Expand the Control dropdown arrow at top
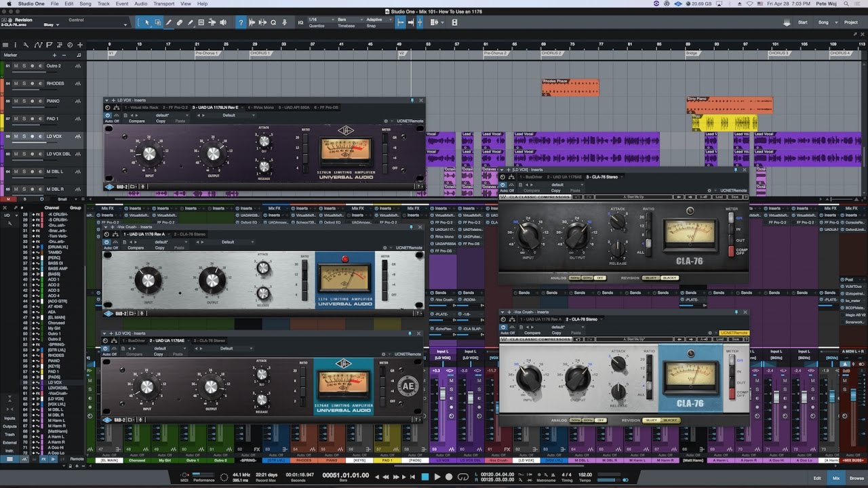This screenshot has width=868, height=488. pyautogui.click(x=125, y=24)
